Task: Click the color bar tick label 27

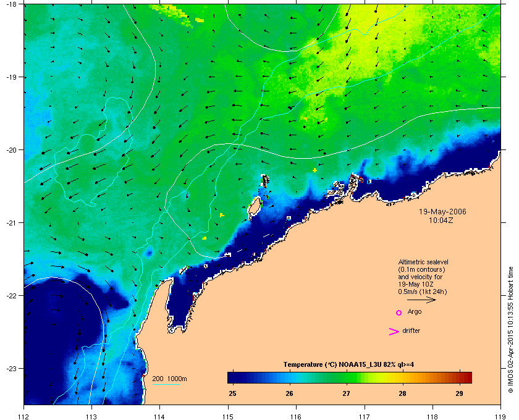Action: tap(346, 393)
